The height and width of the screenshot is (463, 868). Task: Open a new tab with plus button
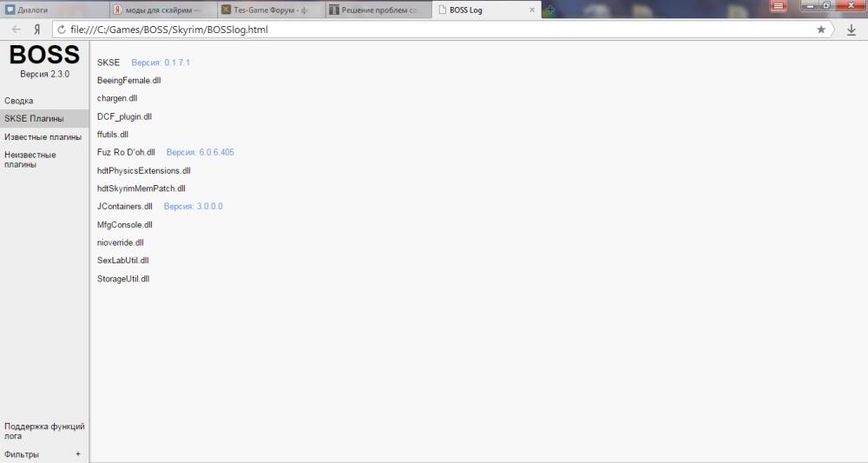(x=549, y=10)
